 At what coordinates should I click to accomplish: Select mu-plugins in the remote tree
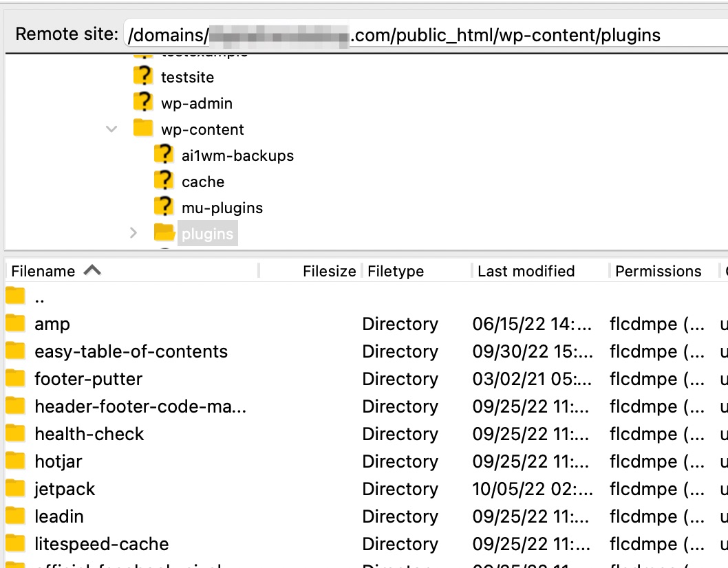click(222, 208)
